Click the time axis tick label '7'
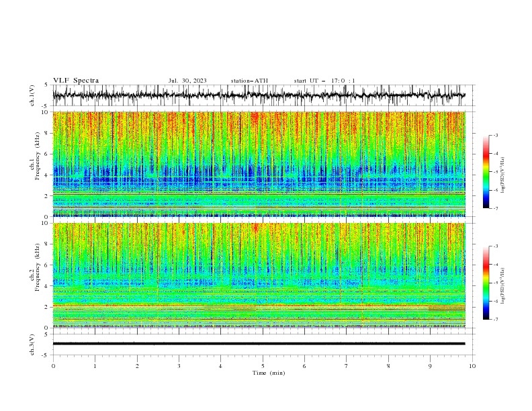 pos(347,366)
